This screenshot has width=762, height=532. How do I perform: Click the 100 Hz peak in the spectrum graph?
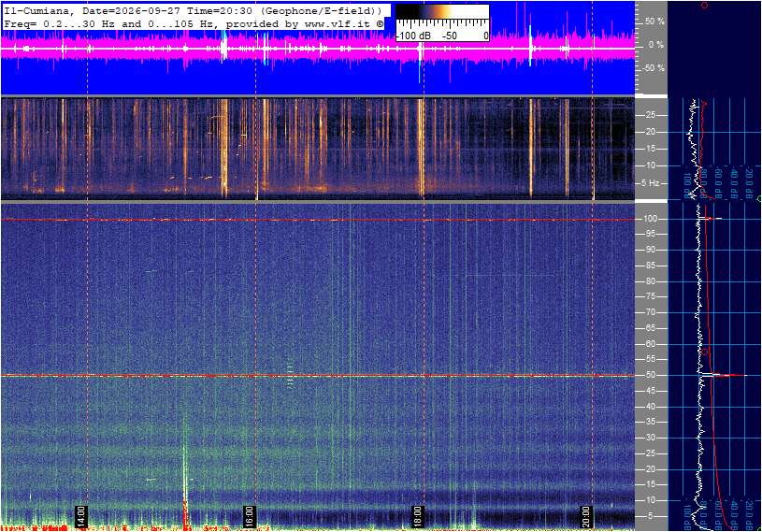711,219
